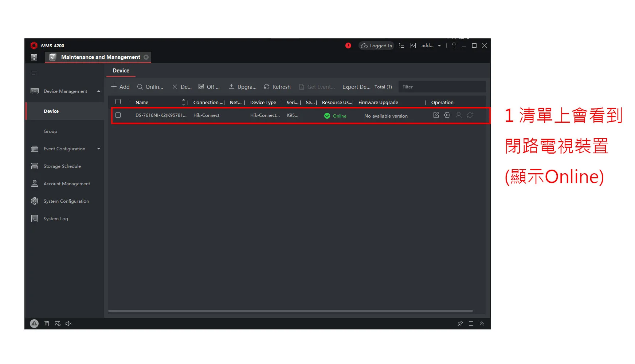Edit the DS-7616NI-K2 device entry

436,115
